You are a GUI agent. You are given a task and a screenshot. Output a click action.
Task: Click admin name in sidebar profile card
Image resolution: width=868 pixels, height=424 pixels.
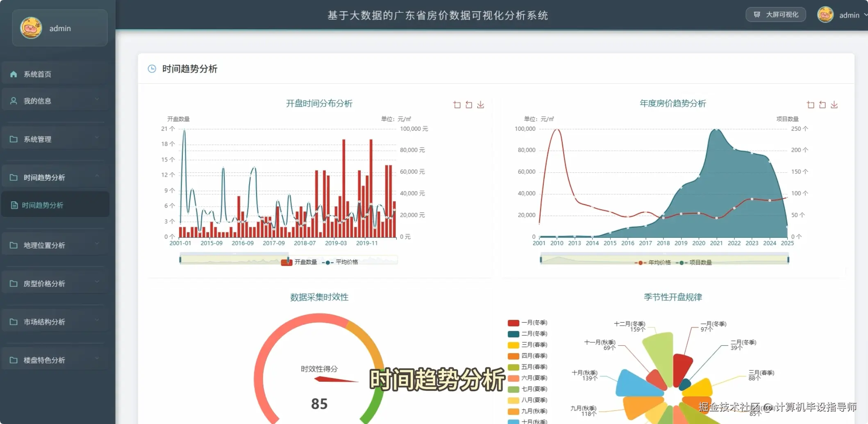[60, 28]
